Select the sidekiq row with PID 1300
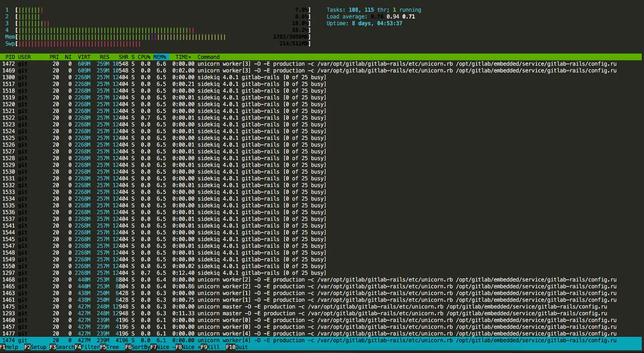Viewport: 644px width, 353px height. 322,77
